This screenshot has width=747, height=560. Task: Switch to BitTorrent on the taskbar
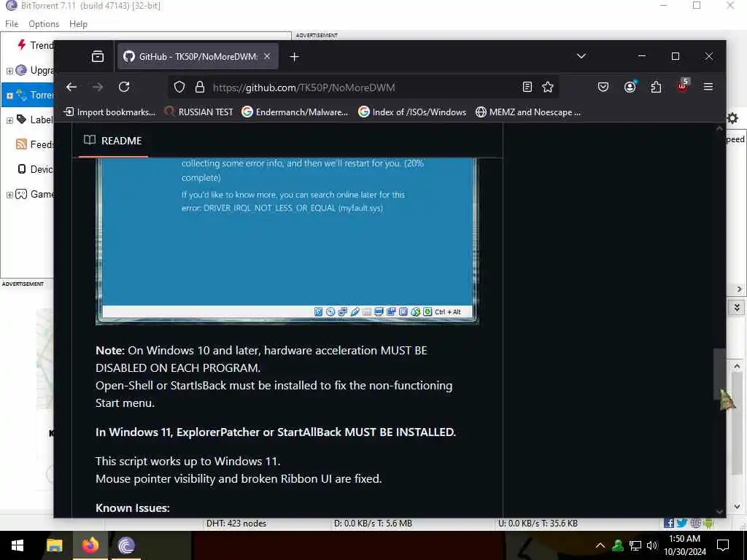click(126, 545)
